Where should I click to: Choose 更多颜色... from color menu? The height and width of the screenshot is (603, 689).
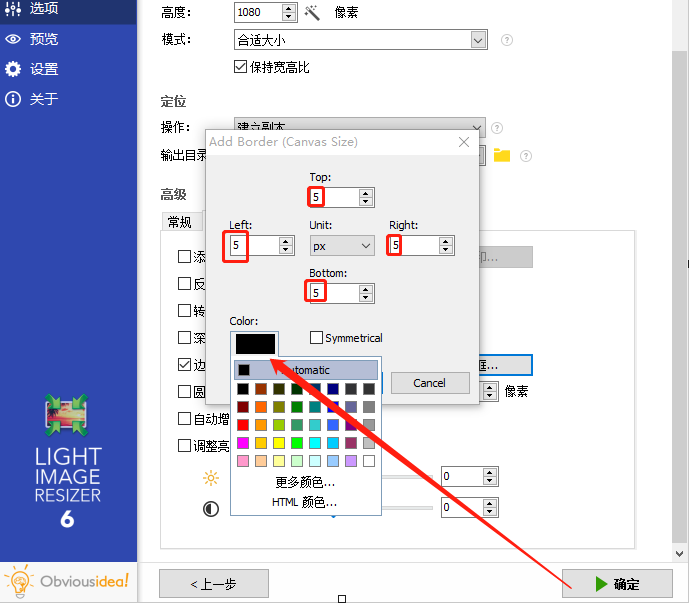pyautogui.click(x=305, y=482)
